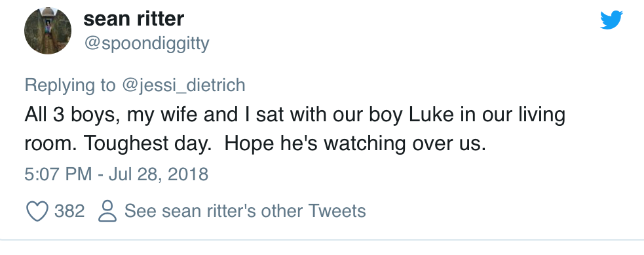The width and height of the screenshot is (644, 255).
Task: Click the word "Tweets" in the footer link
Action: point(337,211)
